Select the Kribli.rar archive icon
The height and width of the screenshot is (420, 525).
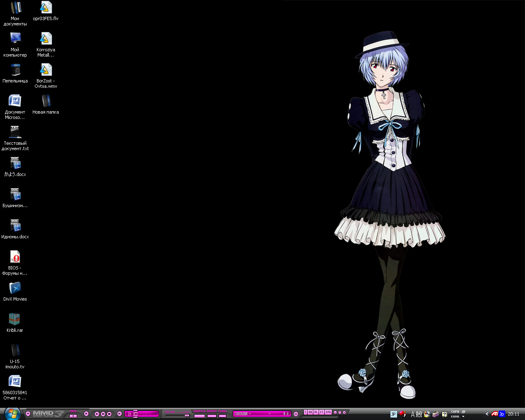pos(15,323)
